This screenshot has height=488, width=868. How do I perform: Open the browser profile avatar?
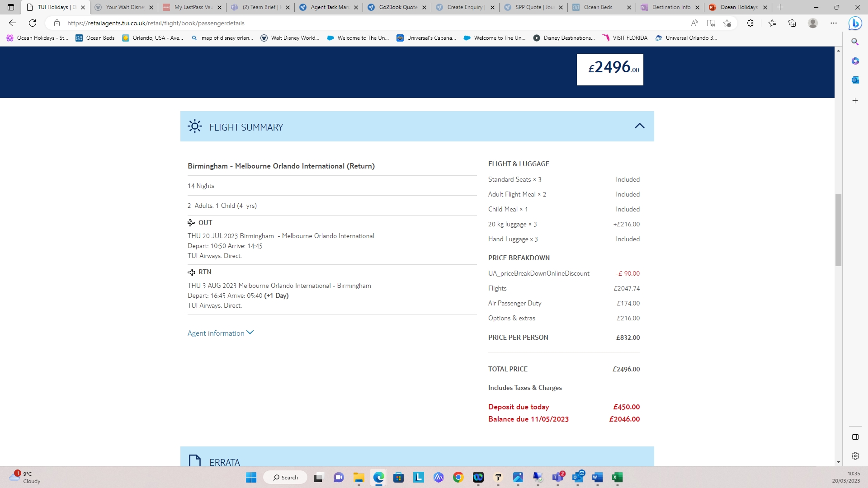[x=813, y=23]
